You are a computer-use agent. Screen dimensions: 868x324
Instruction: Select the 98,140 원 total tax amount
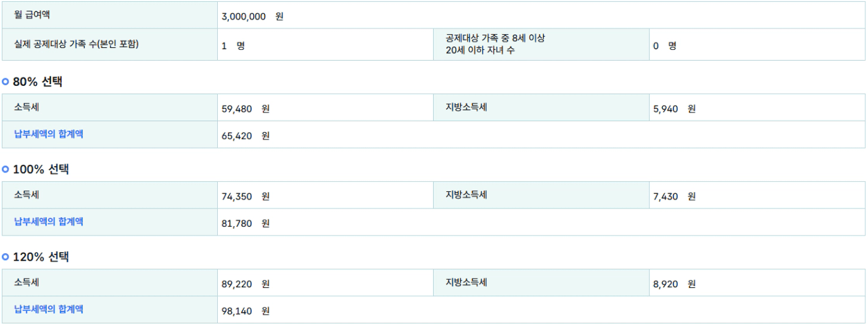(246, 311)
